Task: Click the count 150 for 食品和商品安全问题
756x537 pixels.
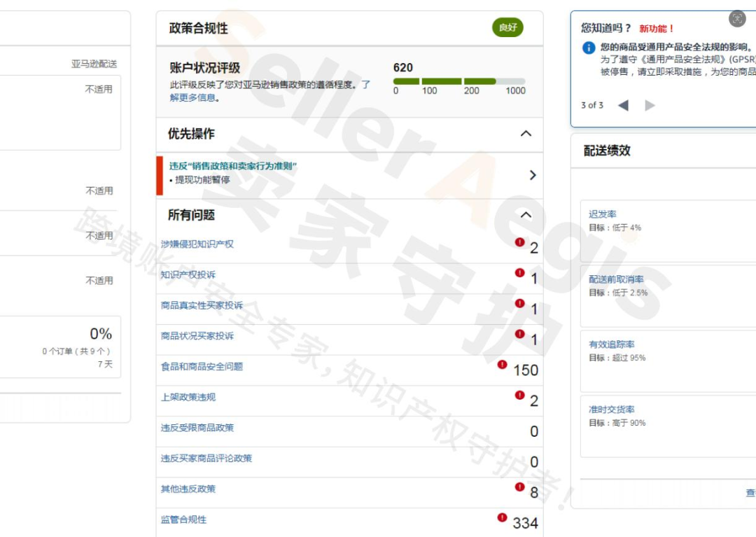Action: [526, 370]
